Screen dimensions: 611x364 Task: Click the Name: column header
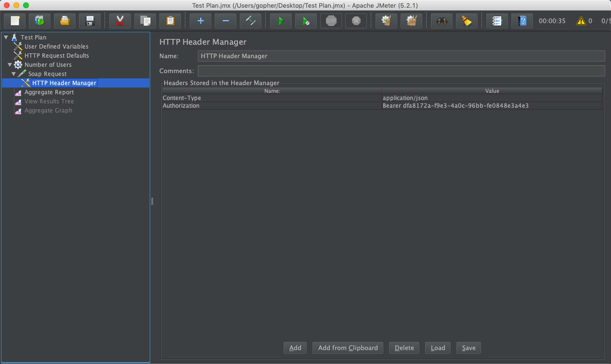(x=272, y=91)
